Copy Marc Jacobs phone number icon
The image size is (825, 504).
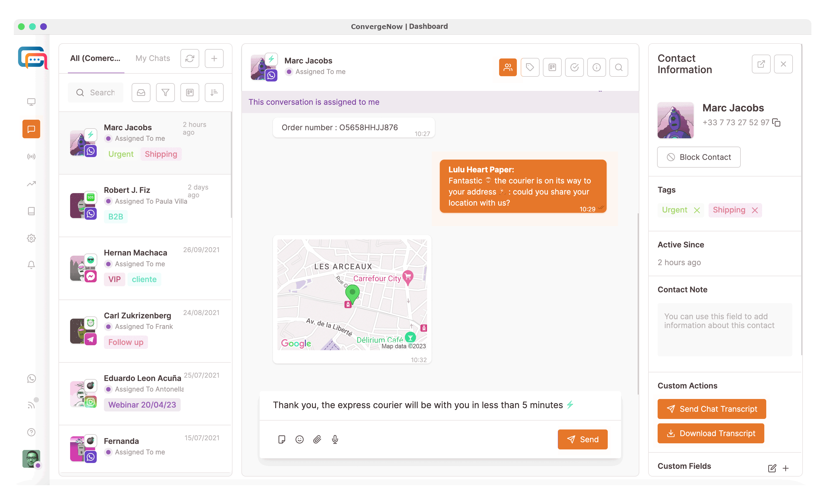(777, 122)
